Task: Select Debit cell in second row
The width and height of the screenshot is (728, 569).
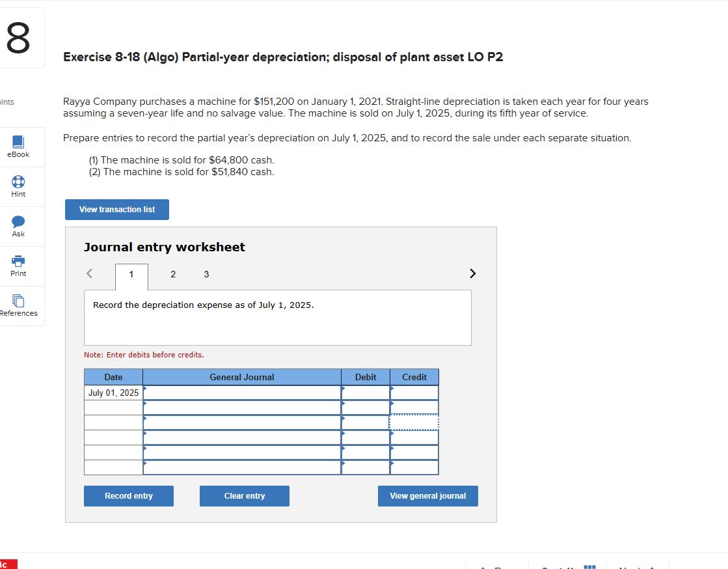Action: point(366,408)
